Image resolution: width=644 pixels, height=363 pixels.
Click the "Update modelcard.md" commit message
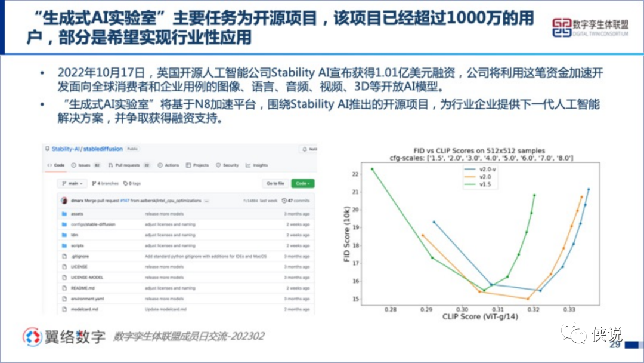pos(166,309)
